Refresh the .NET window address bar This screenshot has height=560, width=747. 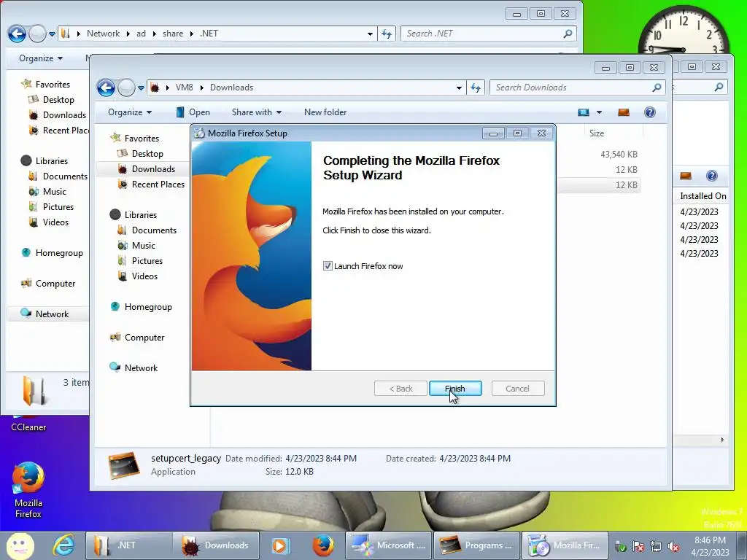387,34
